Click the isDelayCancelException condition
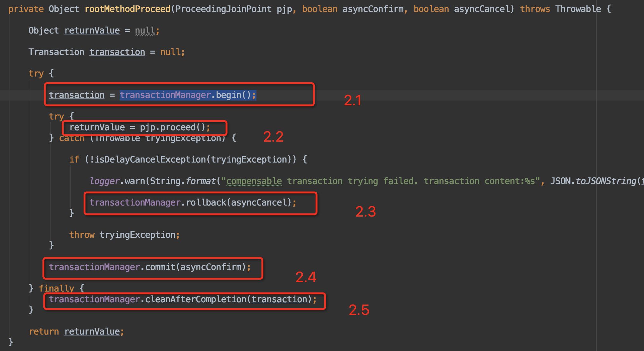 pyautogui.click(x=150, y=159)
